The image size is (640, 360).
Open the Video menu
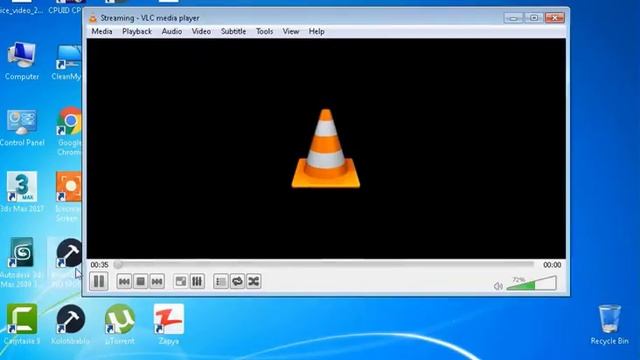point(201,31)
